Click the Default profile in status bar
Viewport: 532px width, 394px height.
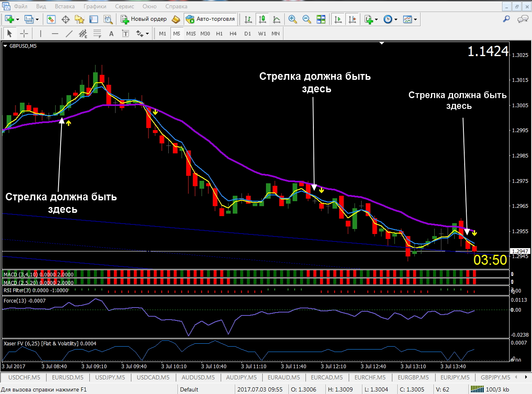[x=189, y=389]
